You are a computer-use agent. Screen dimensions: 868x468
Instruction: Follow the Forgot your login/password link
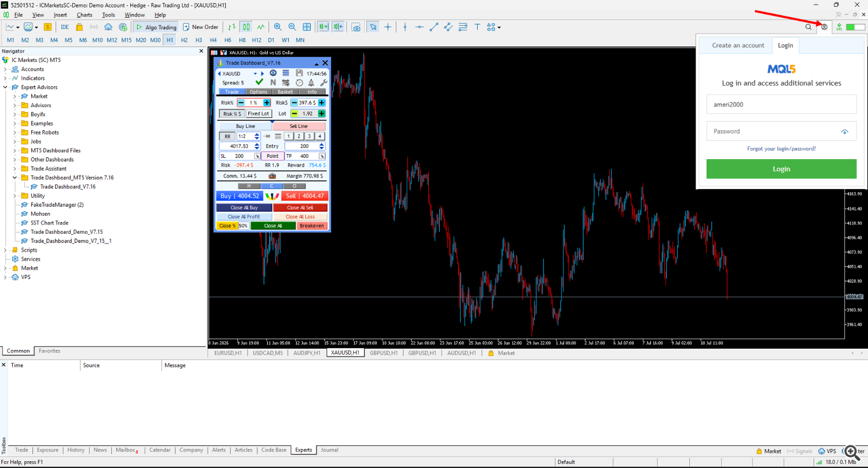coord(781,149)
